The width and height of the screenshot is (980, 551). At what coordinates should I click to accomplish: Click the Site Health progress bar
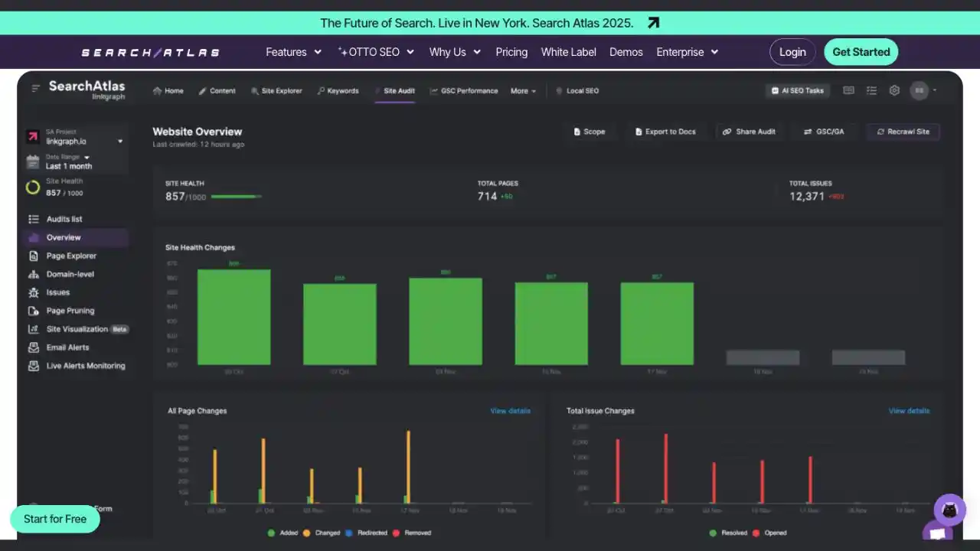tap(236, 197)
